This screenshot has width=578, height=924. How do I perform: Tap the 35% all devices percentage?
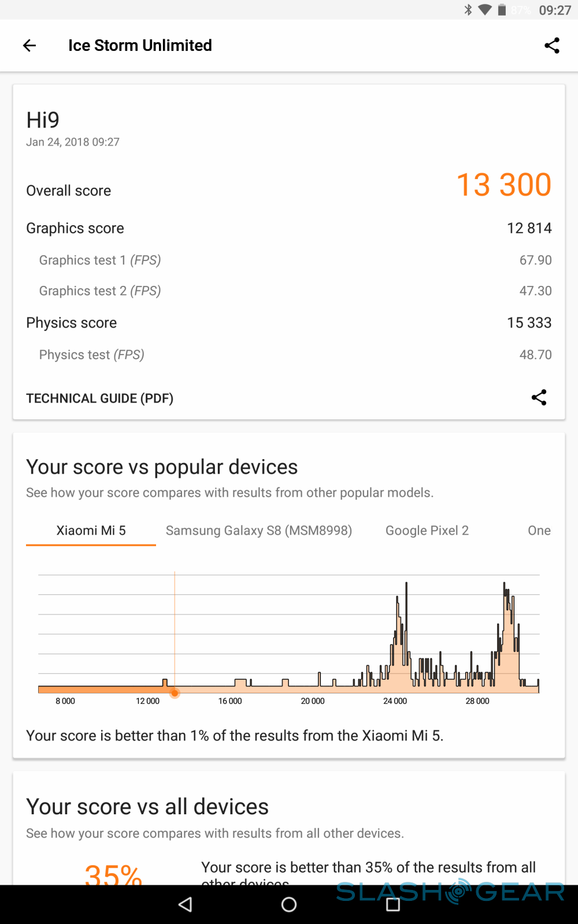click(113, 874)
